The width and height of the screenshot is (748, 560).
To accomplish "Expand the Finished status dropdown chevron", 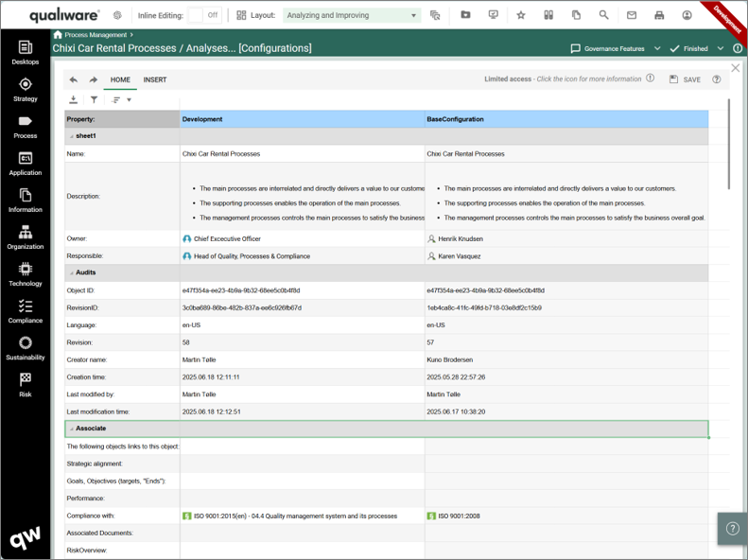I will tap(721, 48).
